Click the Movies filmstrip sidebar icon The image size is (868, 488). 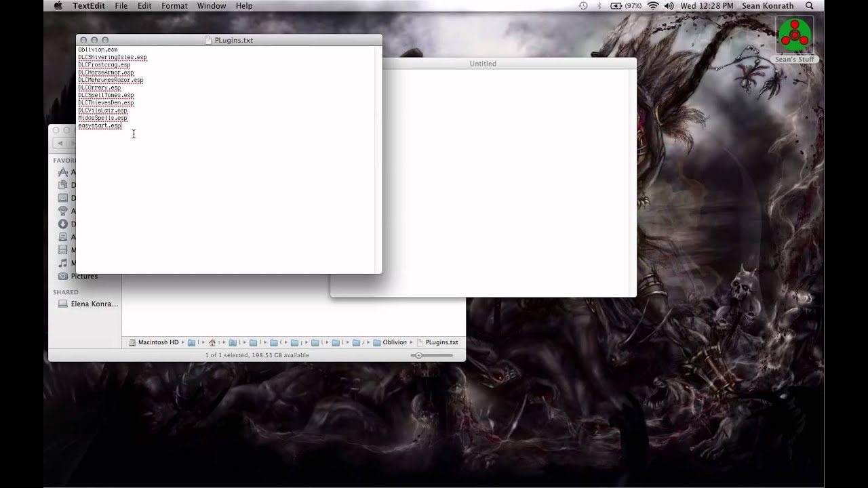63,250
